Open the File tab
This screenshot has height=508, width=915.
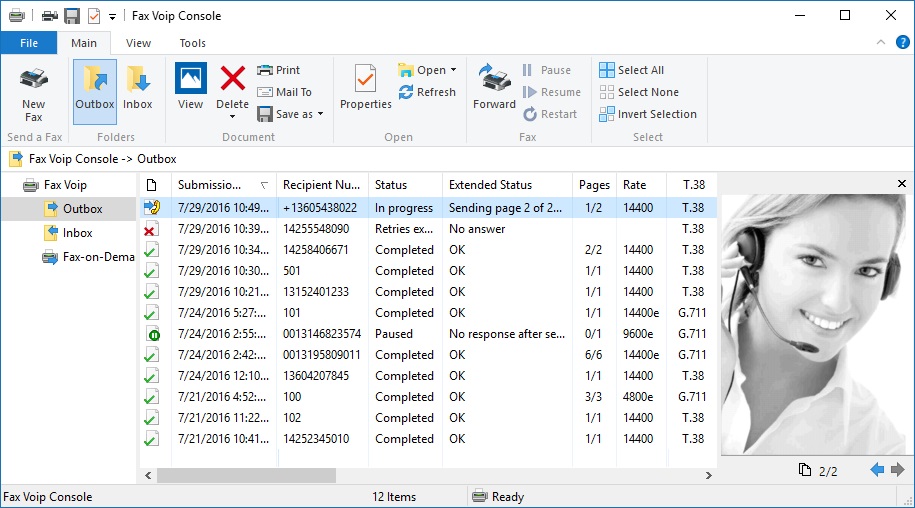29,43
